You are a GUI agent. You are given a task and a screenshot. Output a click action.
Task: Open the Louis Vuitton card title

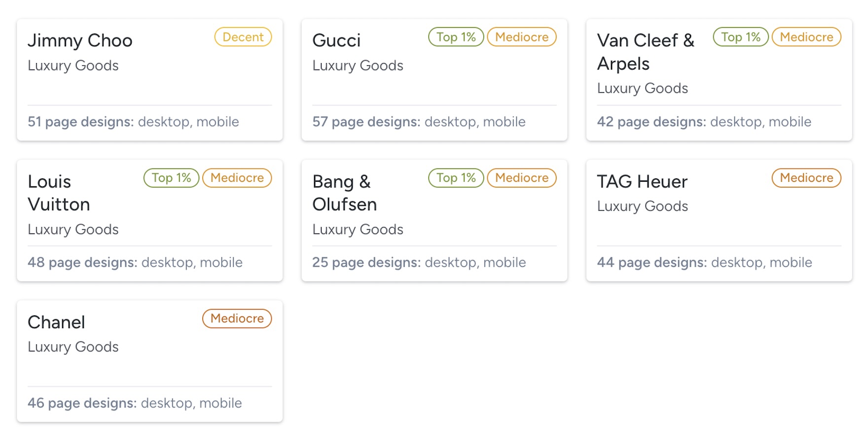[x=59, y=193]
